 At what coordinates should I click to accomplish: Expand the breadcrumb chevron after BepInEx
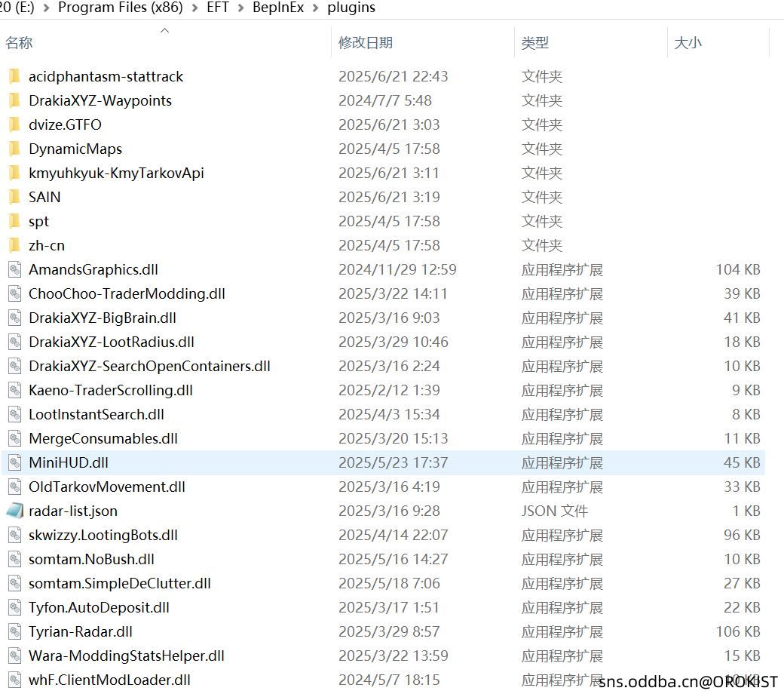coord(316,8)
